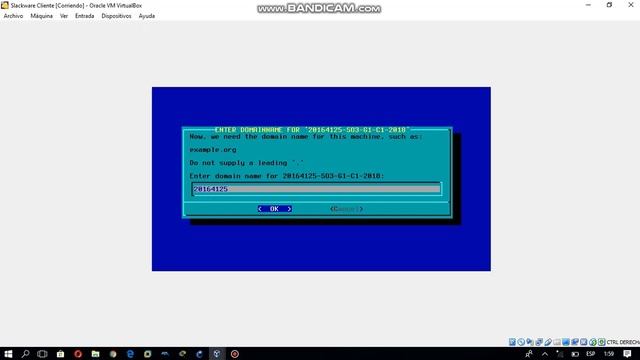Click the Cancel button in dialog

tap(346, 209)
